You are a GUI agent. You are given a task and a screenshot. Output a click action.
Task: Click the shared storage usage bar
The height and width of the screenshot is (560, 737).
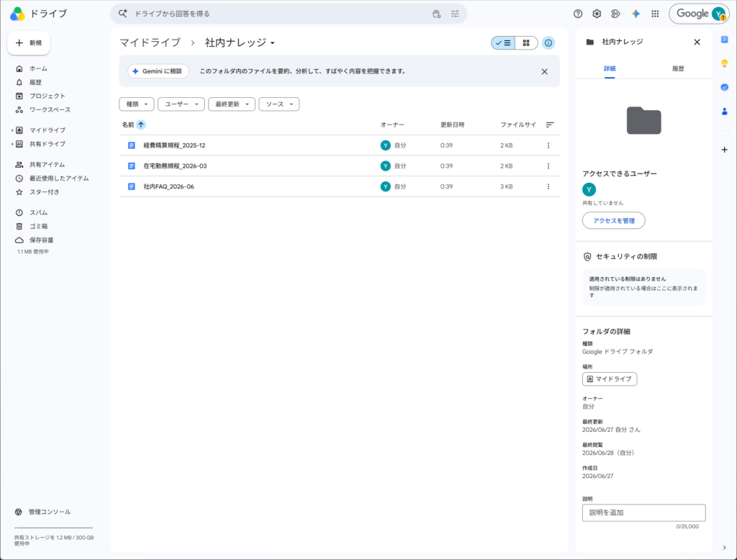(x=53, y=528)
